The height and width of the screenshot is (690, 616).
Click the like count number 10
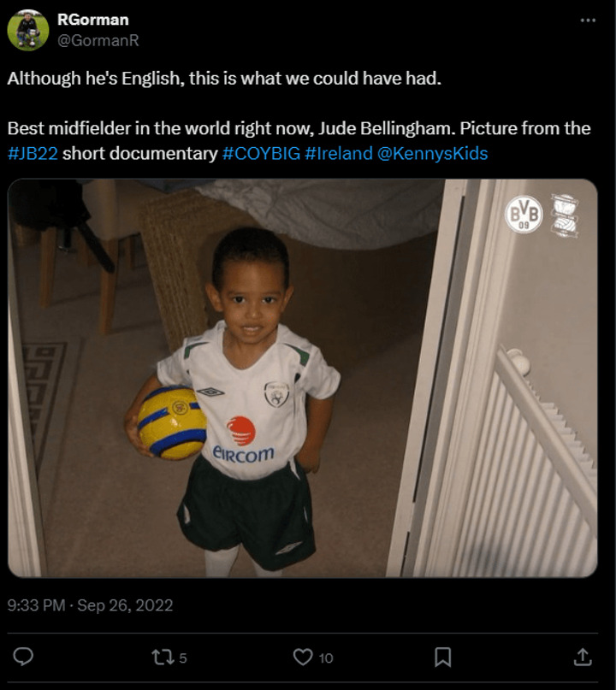coord(326,658)
